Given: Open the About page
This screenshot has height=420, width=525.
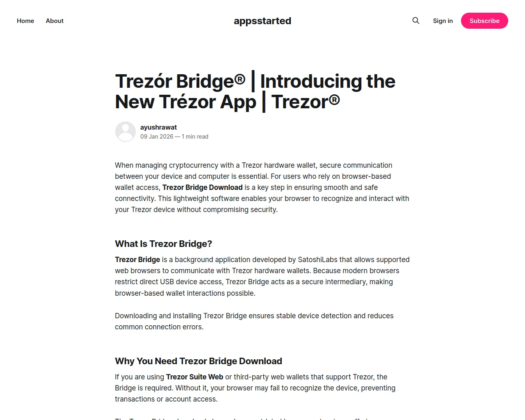Looking at the screenshot, I should pos(55,21).
